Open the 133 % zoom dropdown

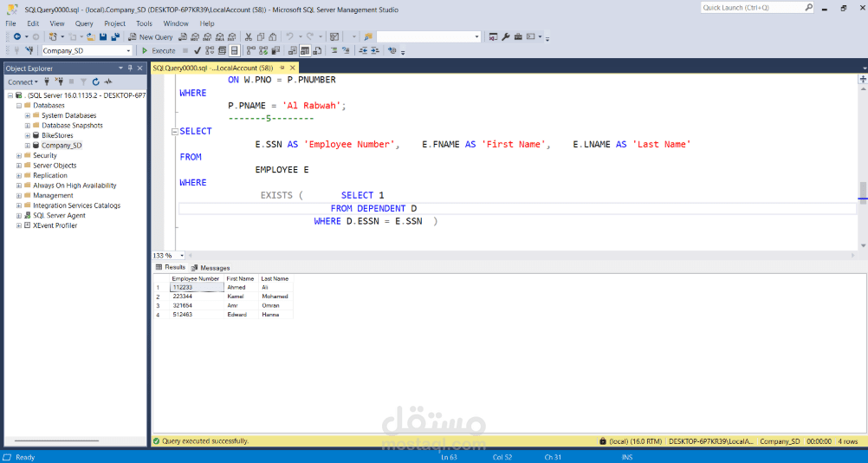click(182, 255)
